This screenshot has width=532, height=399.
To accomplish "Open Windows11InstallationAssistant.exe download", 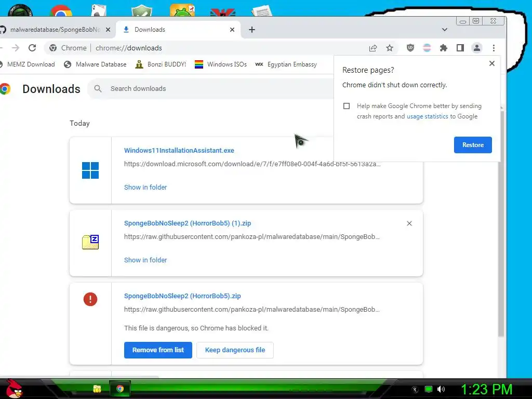I will point(179,150).
